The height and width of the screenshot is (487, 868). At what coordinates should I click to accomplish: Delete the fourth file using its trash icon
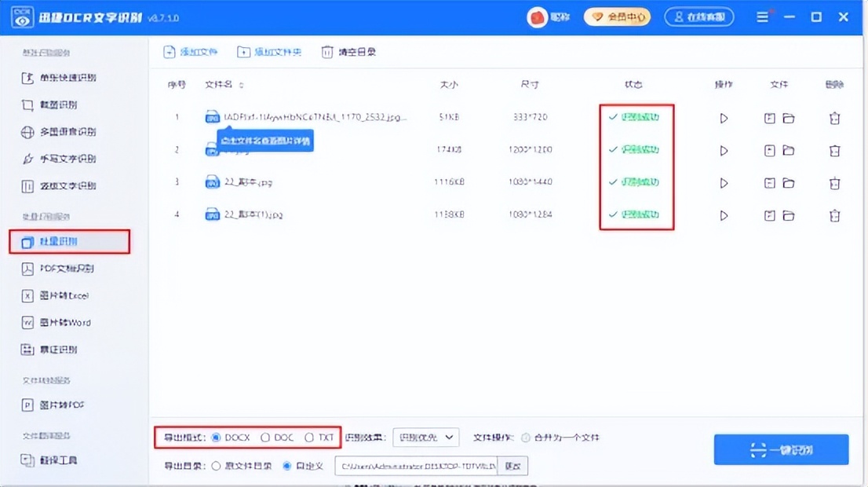click(834, 214)
